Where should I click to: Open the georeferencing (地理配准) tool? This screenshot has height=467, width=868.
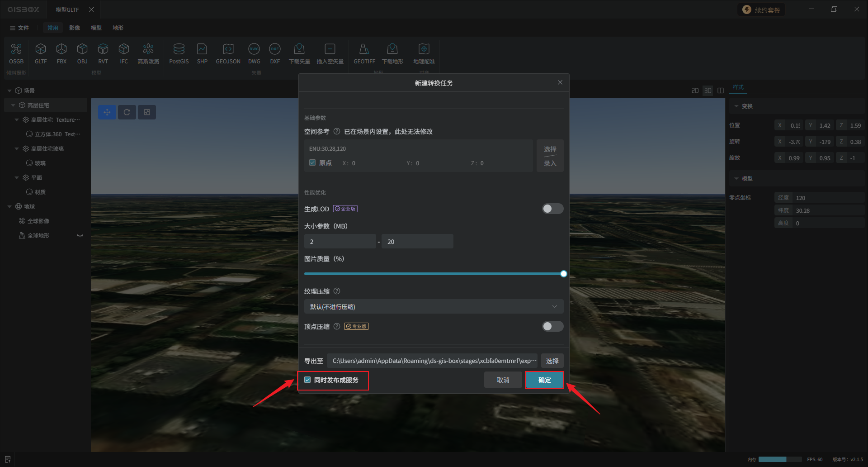click(x=424, y=49)
